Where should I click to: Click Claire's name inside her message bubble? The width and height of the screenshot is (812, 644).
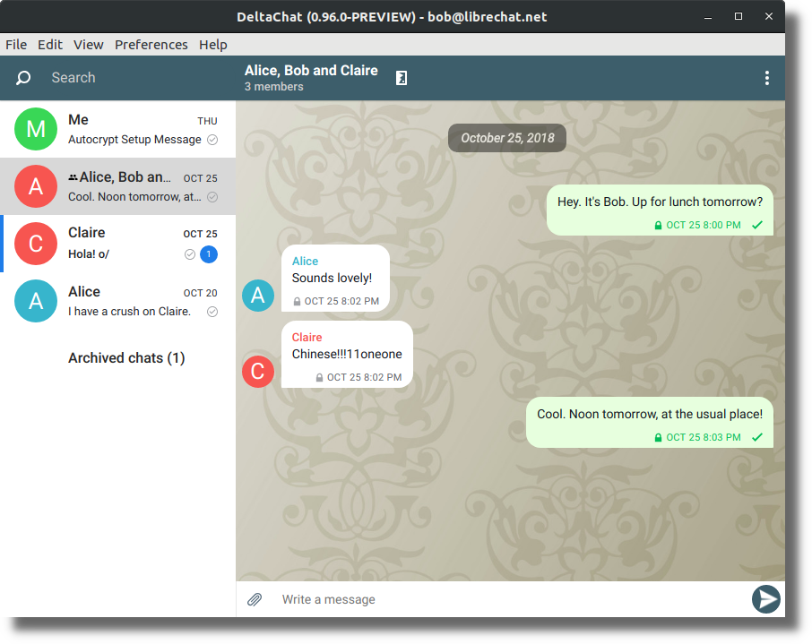(x=307, y=337)
